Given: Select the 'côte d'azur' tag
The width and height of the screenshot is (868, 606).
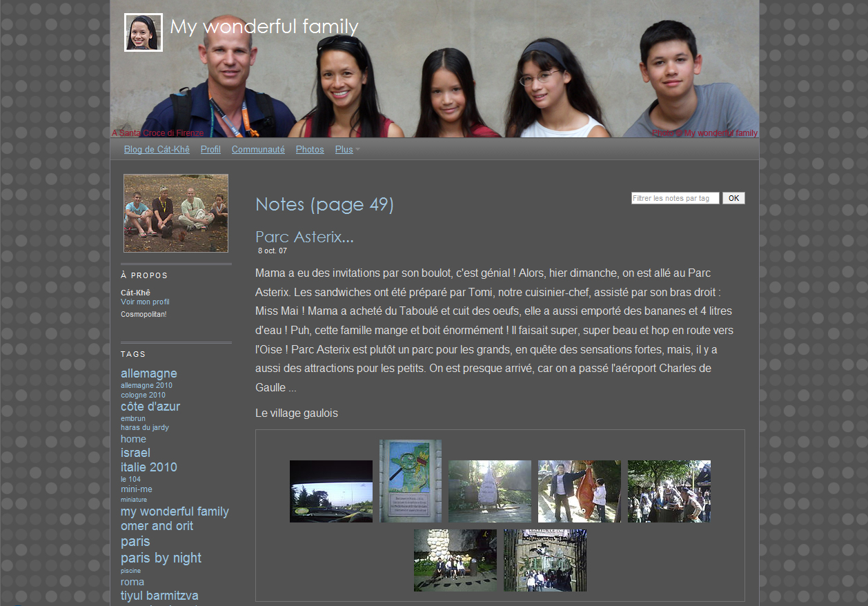Looking at the screenshot, I should pos(150,407).
